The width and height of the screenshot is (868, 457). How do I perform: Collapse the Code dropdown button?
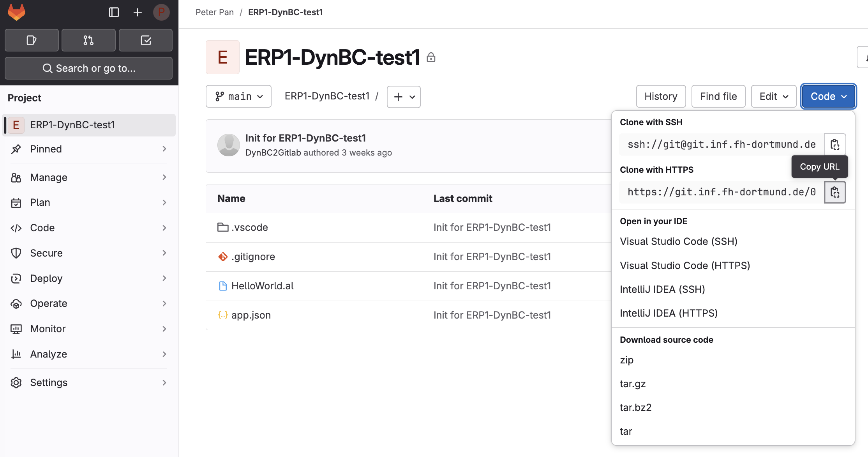coord(828,96)
